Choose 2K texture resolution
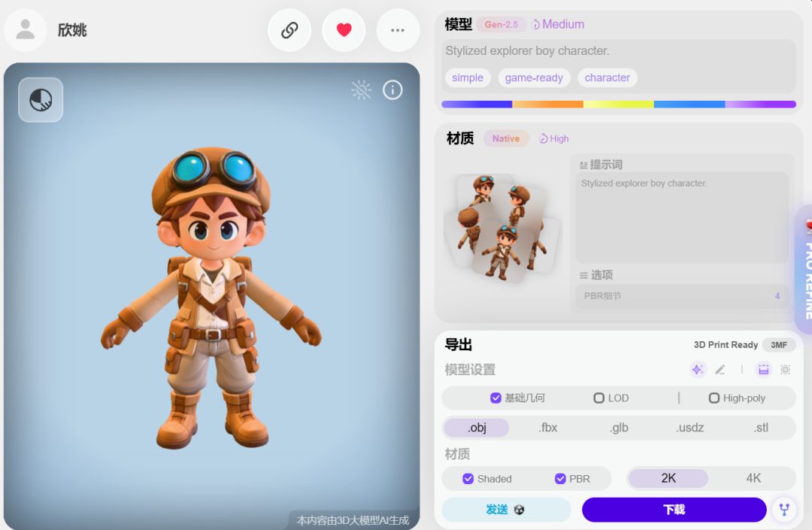 [668, 478]
